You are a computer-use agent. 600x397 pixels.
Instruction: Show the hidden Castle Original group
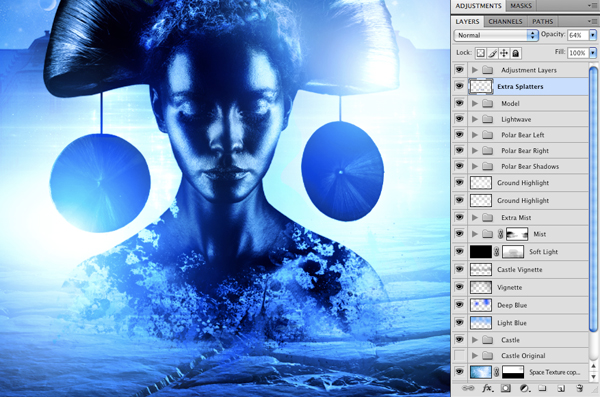click(459, 356)
